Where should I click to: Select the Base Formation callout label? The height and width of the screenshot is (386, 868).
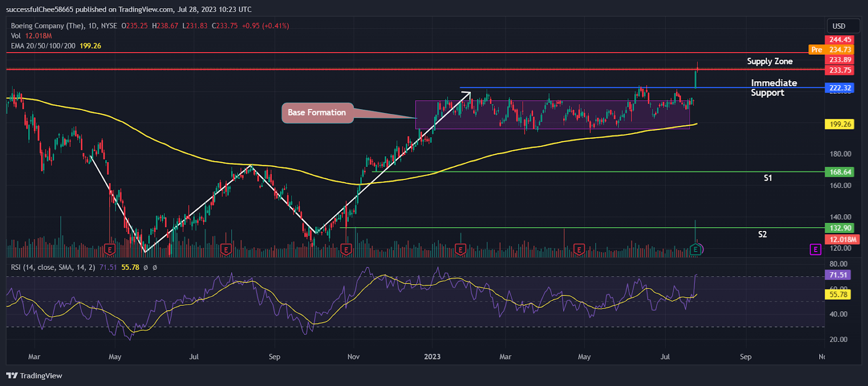(317, 113)
